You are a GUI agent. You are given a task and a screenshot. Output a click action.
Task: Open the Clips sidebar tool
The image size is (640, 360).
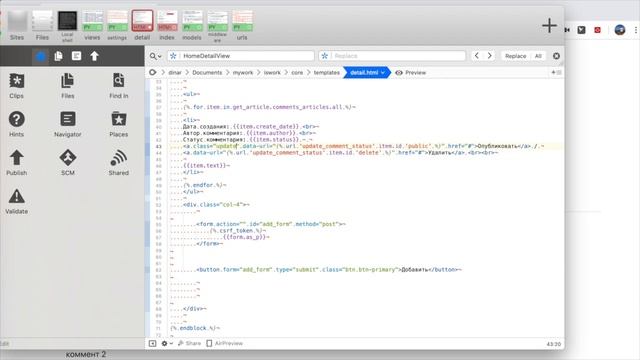pos(16,86)
